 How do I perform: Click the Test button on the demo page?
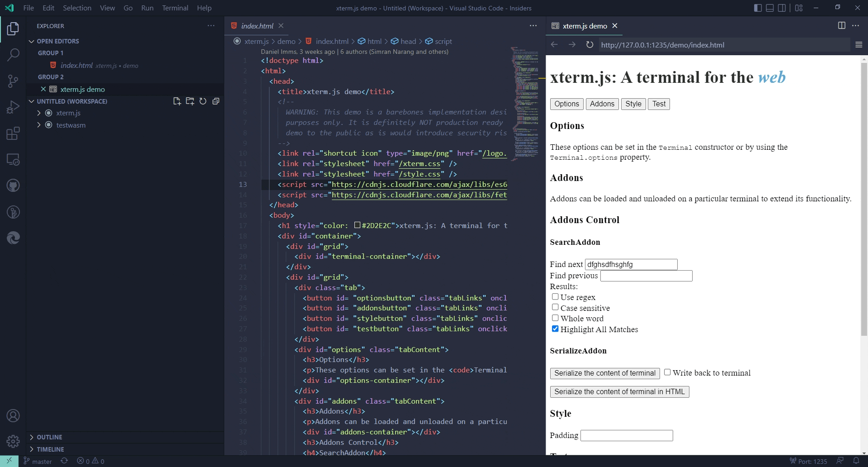pos(659,104)
